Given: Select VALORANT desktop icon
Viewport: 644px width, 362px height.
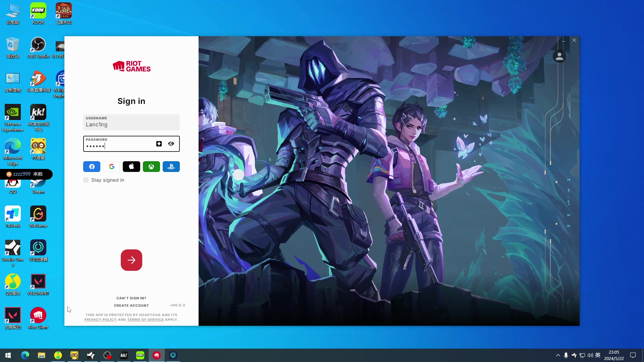Looking at the screenshot, I should click(x=38, y=285).
